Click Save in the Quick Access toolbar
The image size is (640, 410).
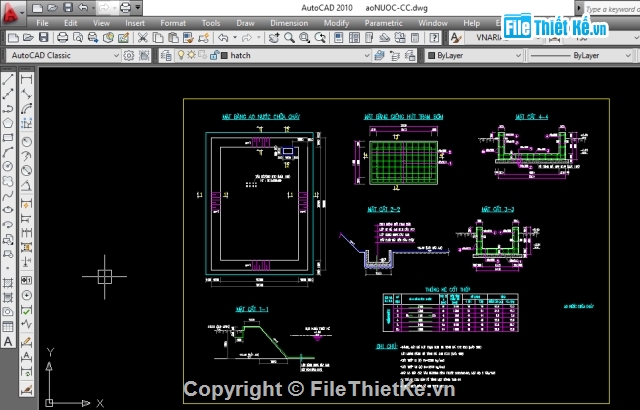[x=68, y=7]
